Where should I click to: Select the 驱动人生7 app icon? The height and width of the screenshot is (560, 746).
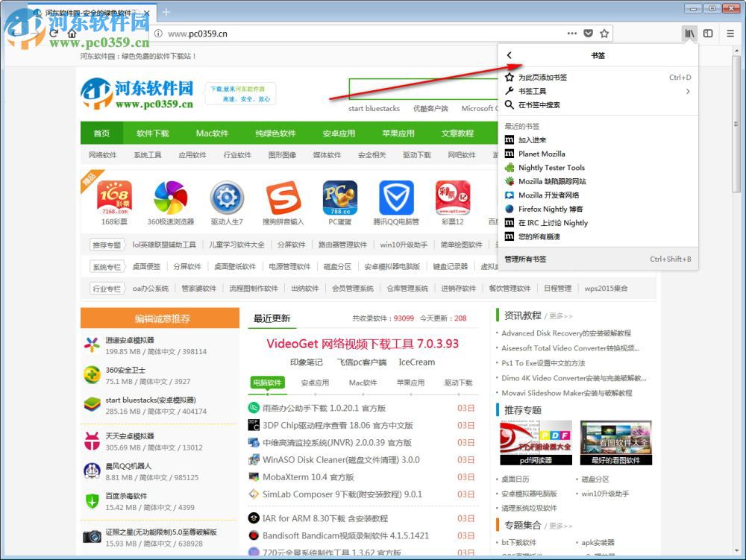[226, 198]
